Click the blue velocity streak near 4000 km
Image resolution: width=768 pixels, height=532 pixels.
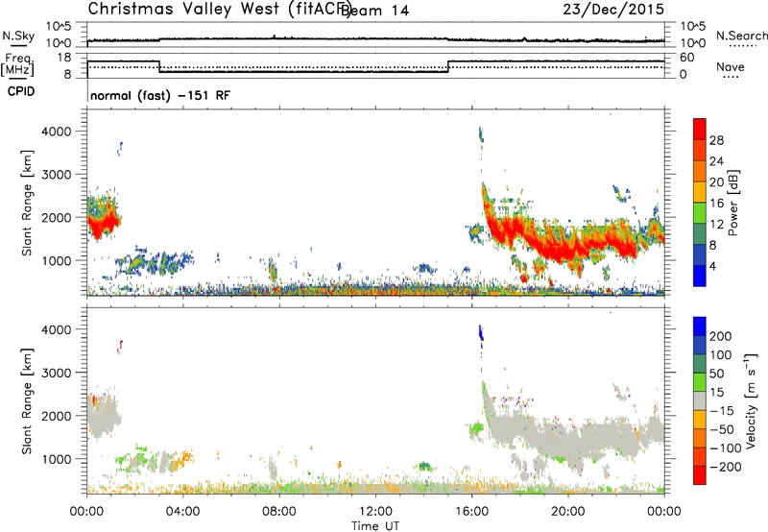point(481,332)
